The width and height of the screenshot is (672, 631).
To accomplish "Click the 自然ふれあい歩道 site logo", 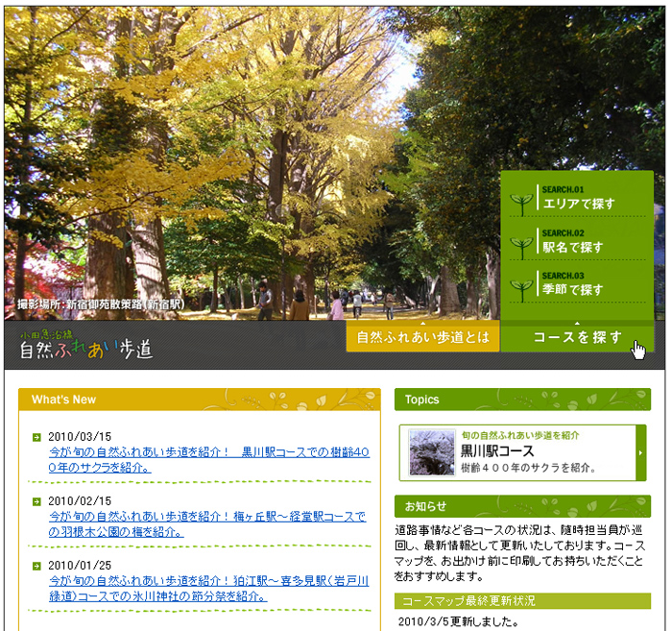I will (x=86, y=345).
